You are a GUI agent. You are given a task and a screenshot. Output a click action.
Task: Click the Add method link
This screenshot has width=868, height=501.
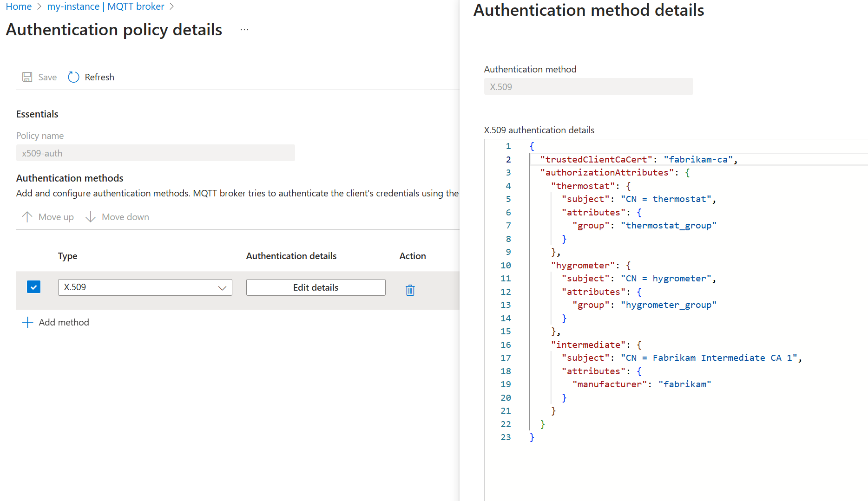[x=64, y=322]
